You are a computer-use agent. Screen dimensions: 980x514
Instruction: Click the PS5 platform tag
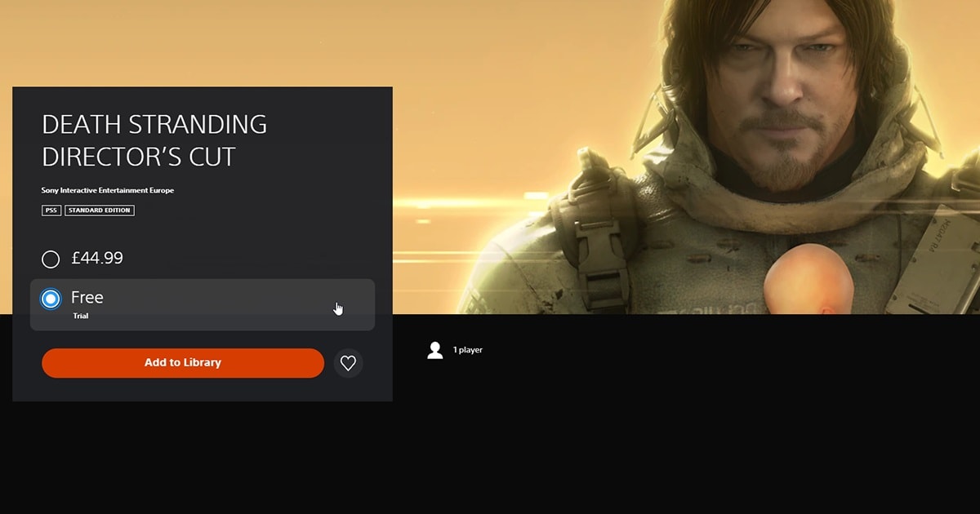[x=51, y=210]
